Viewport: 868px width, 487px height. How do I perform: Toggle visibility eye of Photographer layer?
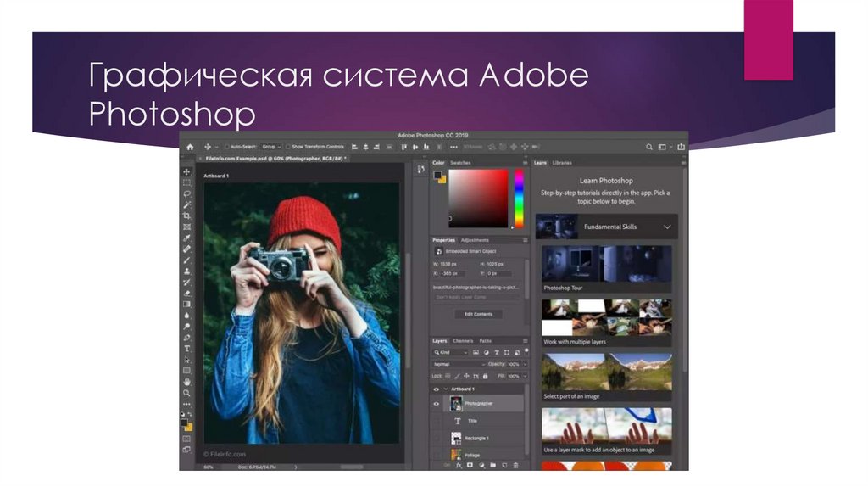click(437, 404)
